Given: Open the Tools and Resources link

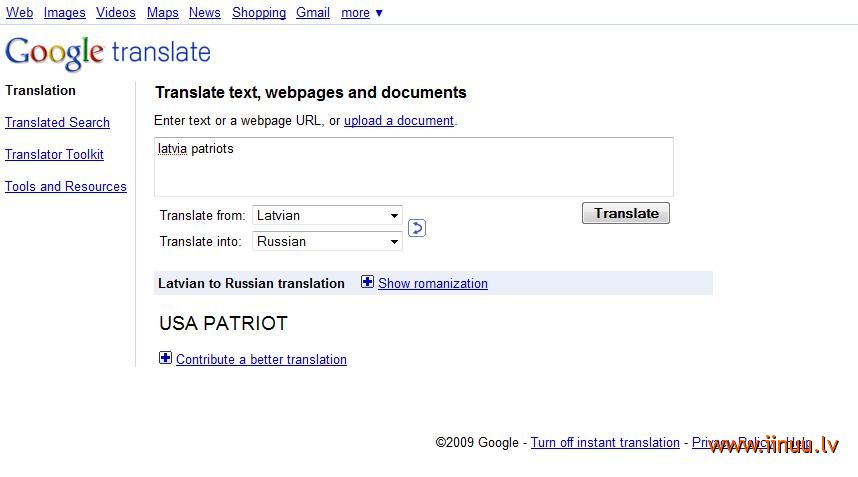Looking at the screenshot, I should click(x=66, y=187).
